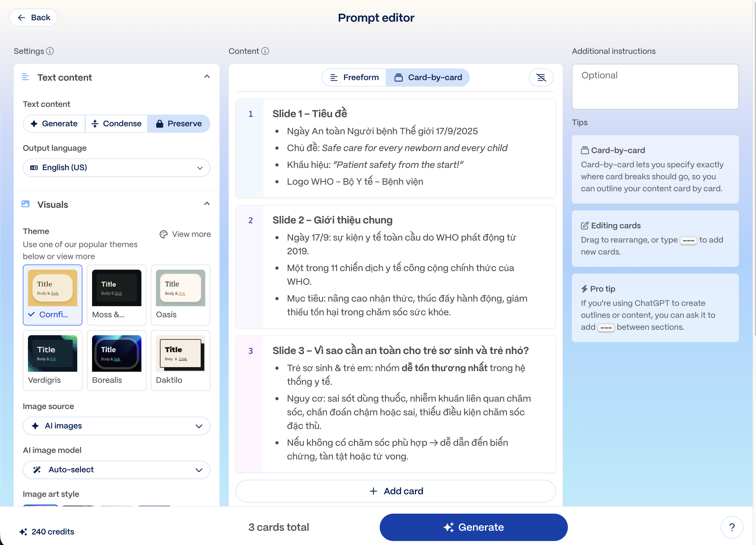Select the Generate text content option
Screen dimensions: 756x545
[x=54, y=124]
